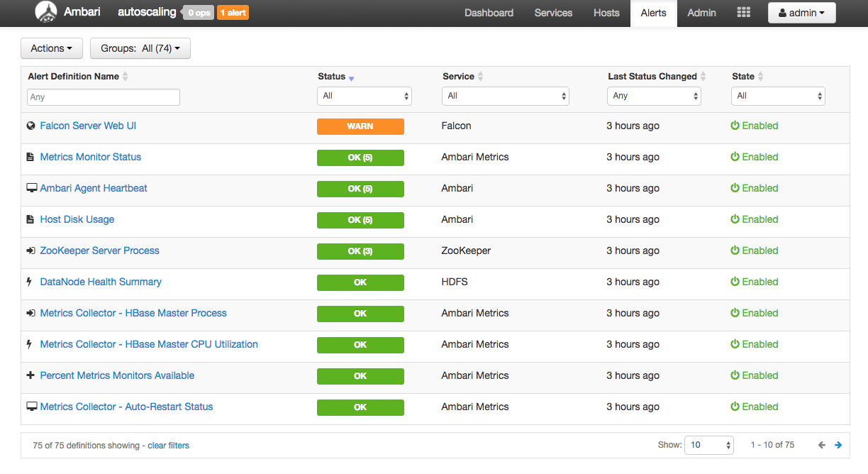Open the Service filter dropdown
The width and height of the screenshot is (868, 474).
click(505, 96)
